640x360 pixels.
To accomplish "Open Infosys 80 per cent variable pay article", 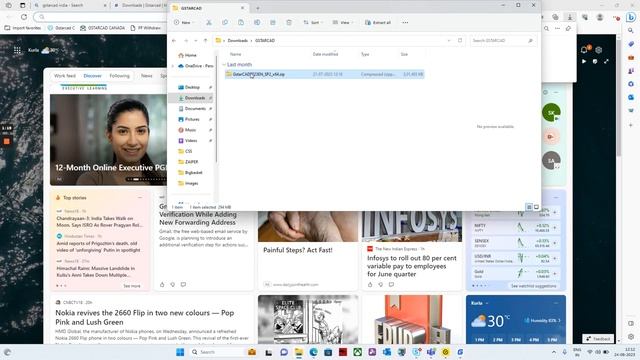I will [411, 266].
